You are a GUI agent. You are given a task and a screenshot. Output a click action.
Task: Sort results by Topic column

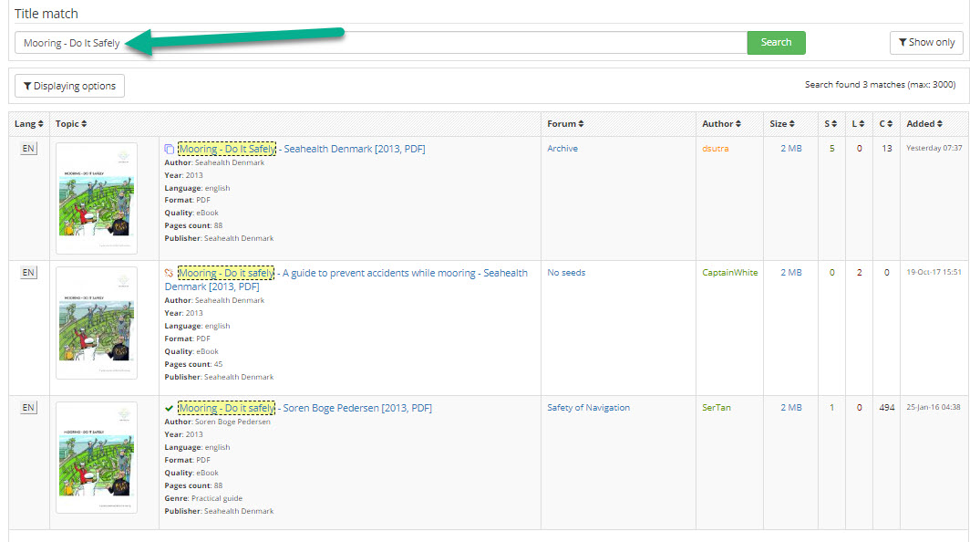tap(71, 124)
